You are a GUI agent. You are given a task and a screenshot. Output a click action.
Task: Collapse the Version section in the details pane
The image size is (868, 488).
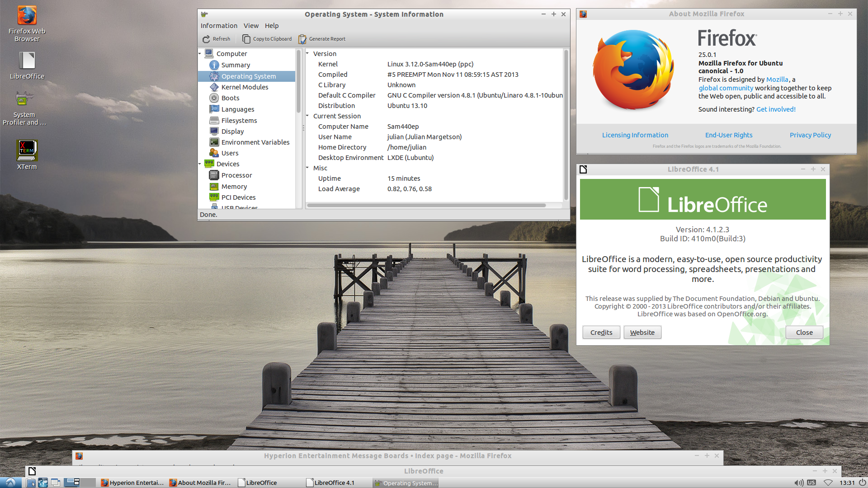click(307, 54)
